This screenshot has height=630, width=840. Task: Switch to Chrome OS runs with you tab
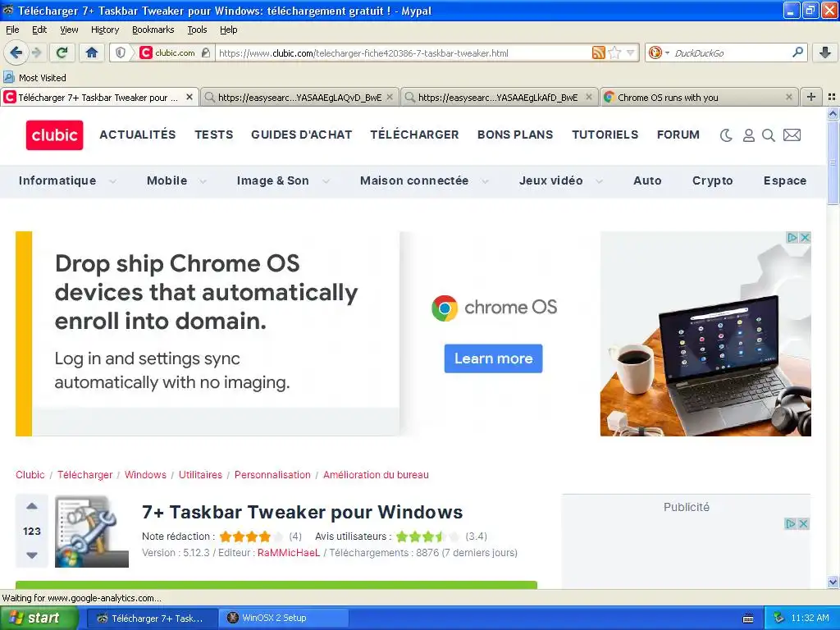pos(699,98)
